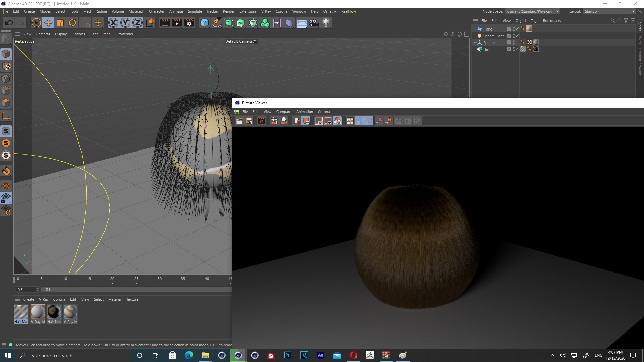Open Material Manager Create menu

tap(29, 299)
